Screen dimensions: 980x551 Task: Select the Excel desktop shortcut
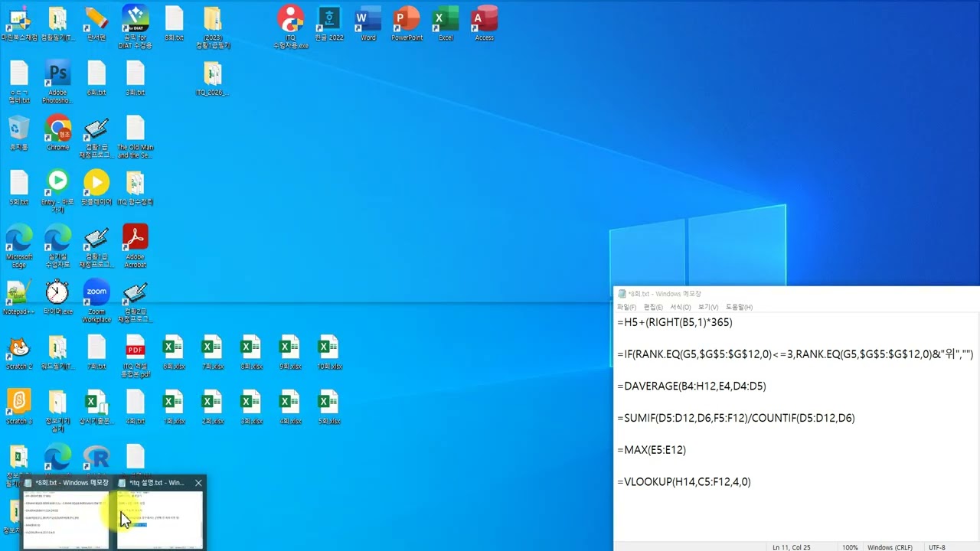(x=446, y=22)
